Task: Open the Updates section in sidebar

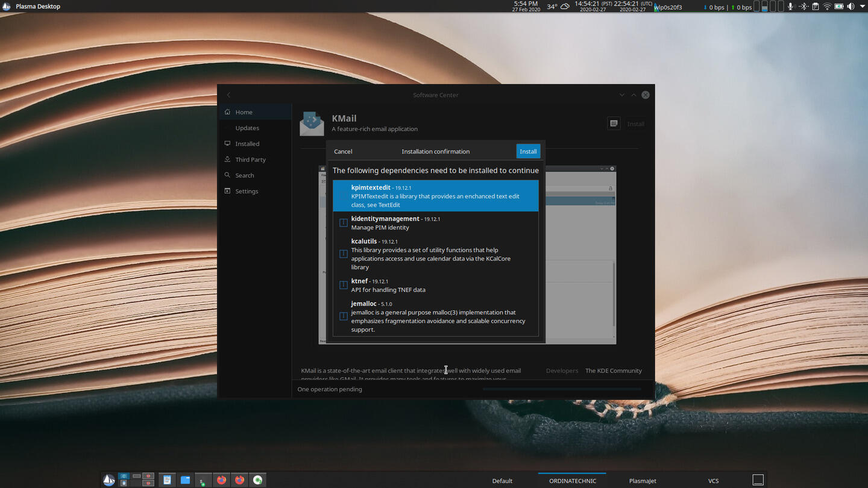Action: point(255,128)
